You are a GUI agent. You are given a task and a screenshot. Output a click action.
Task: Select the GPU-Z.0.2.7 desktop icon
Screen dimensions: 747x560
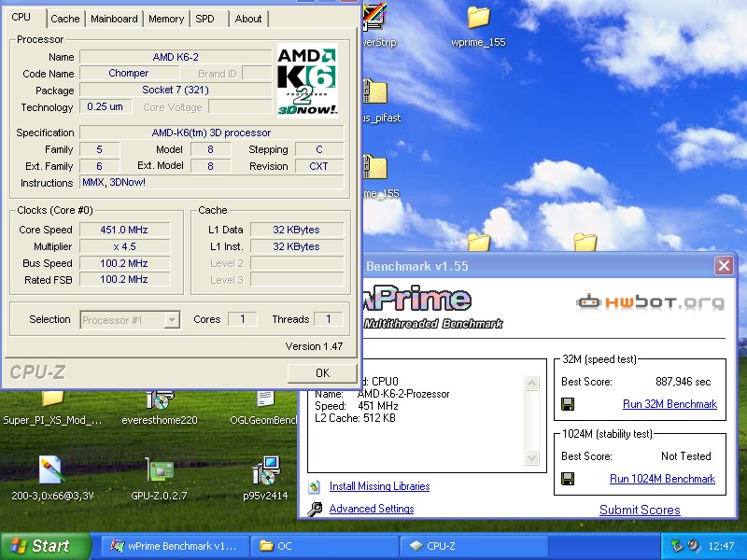159,479
